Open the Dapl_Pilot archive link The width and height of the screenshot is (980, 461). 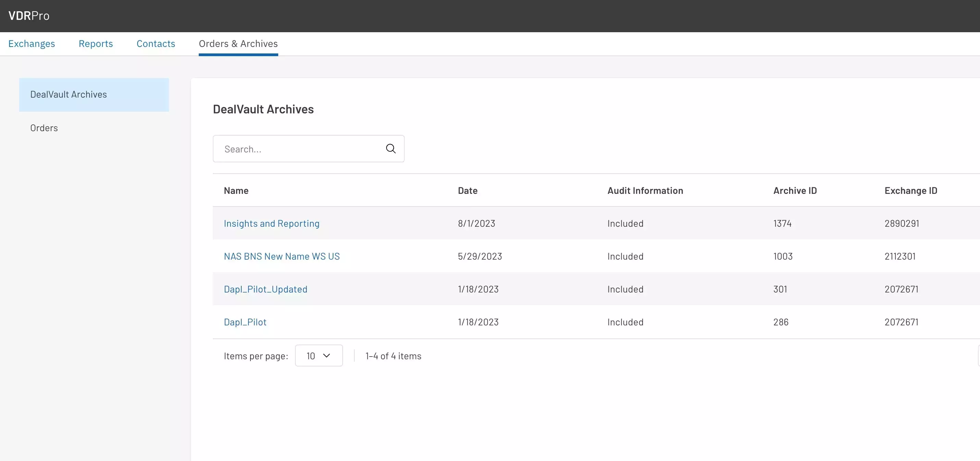[x=245, y=322]
